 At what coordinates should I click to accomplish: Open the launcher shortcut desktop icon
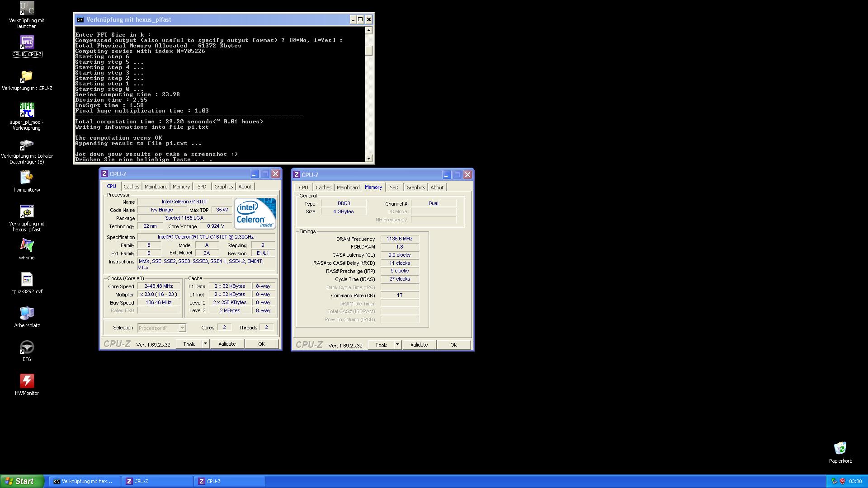point(27,8)
